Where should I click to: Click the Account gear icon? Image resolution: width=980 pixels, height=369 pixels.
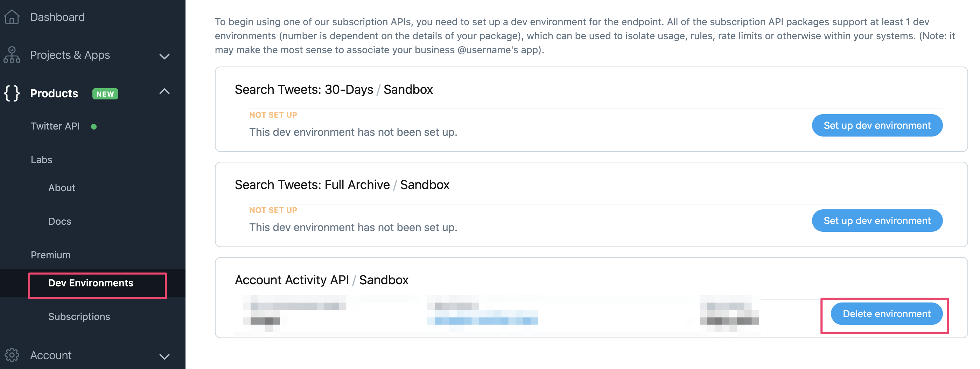[x=12, y=355]
